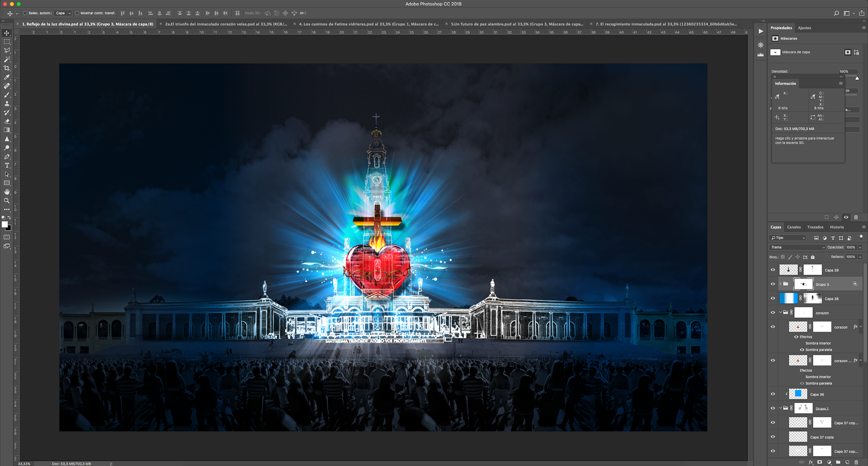Select the Grupo 3 mask thumbnail
The width and height of the screenshot is (868, 466).
tap(803, 284)
